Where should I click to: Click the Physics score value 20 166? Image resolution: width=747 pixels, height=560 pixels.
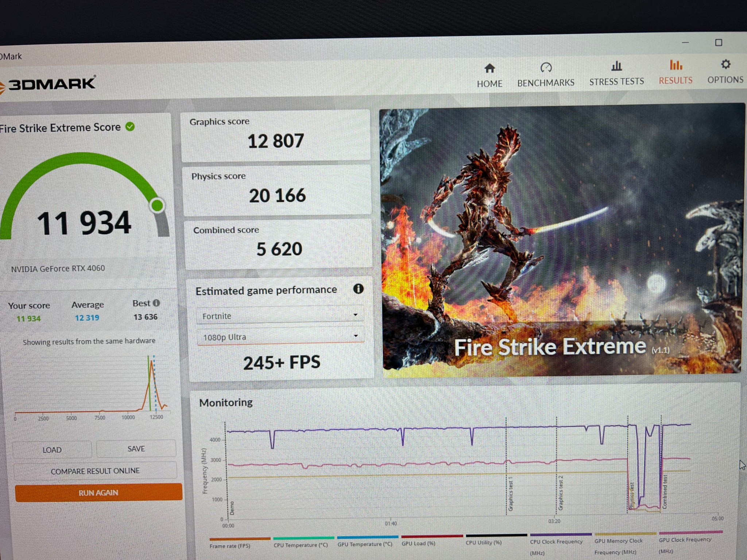277,195
